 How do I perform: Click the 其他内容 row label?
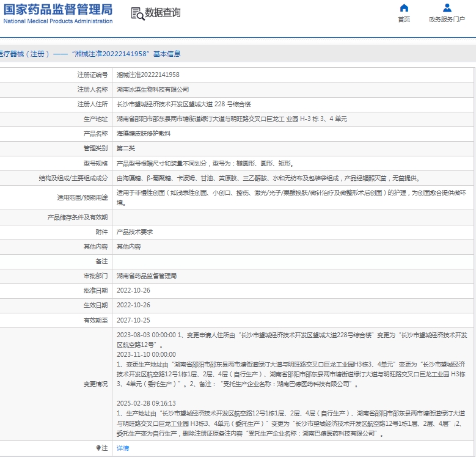95,246
